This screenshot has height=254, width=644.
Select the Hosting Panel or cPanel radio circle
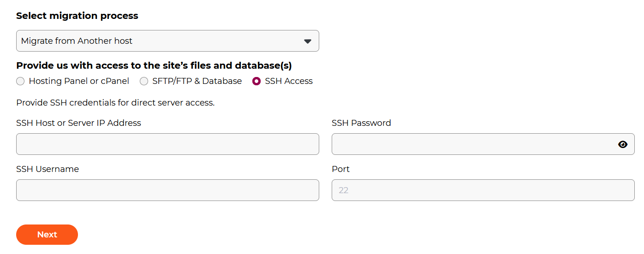[20, 81]
